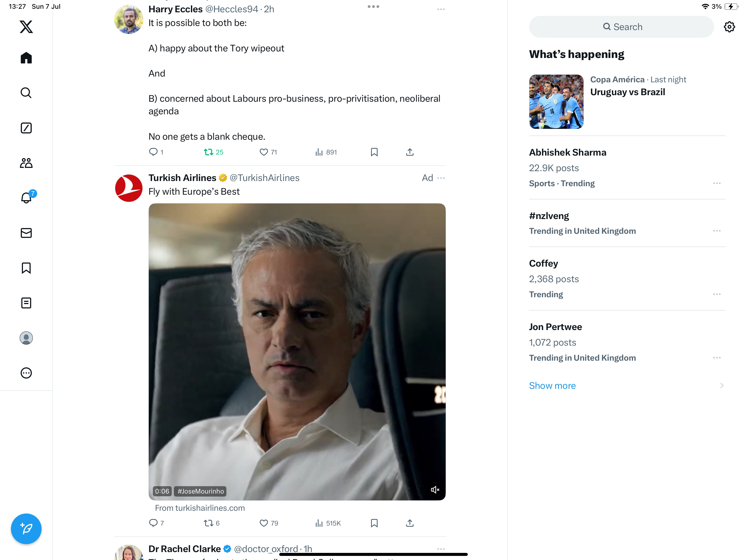Open Lists icon in left sidebar
Screen dimensions: 747x560
26,303
